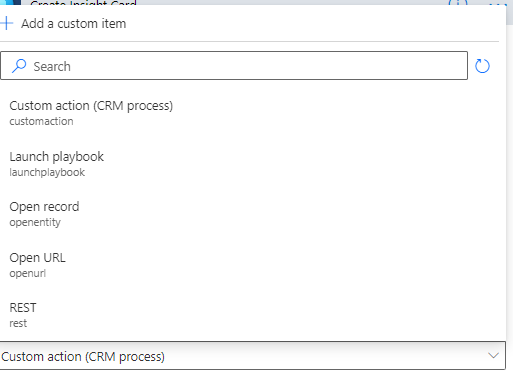The height and width of the screenshot is (375, 513).
Task: Click the circular refresh icon next to Search
Action: tap(482, 66)
